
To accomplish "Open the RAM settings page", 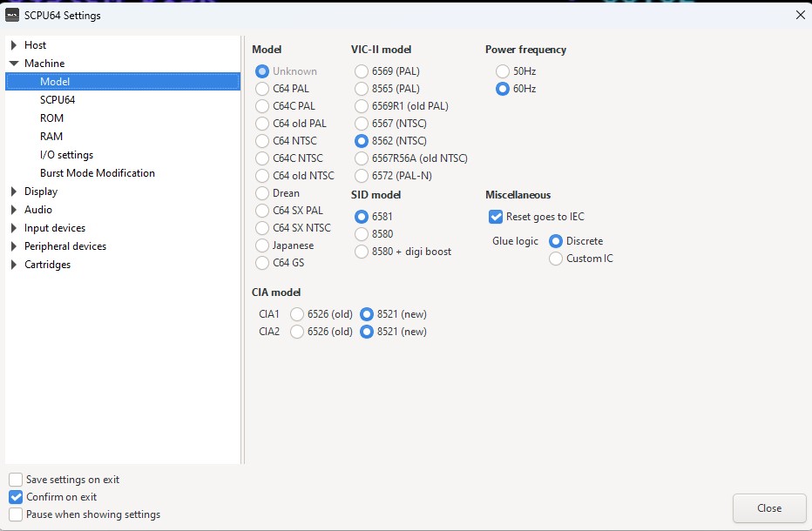I will [51, 137].
